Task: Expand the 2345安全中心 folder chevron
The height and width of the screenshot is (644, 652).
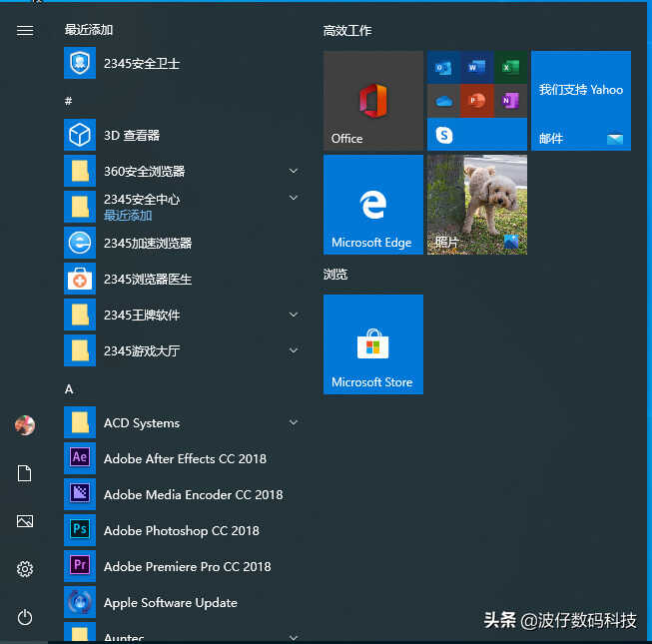Action: pyautogui.click(x=294, y=198)
